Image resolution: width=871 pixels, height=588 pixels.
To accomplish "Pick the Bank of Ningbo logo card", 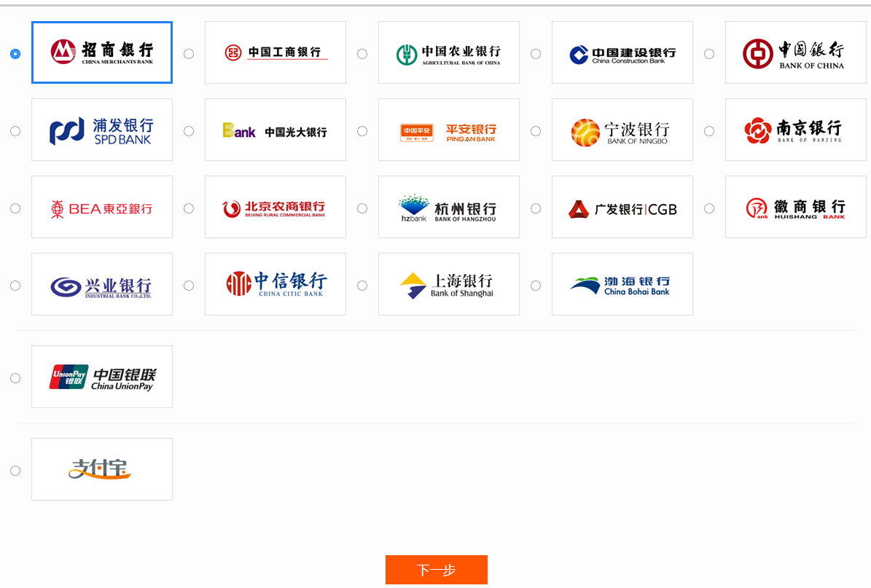I will [622, 130].
